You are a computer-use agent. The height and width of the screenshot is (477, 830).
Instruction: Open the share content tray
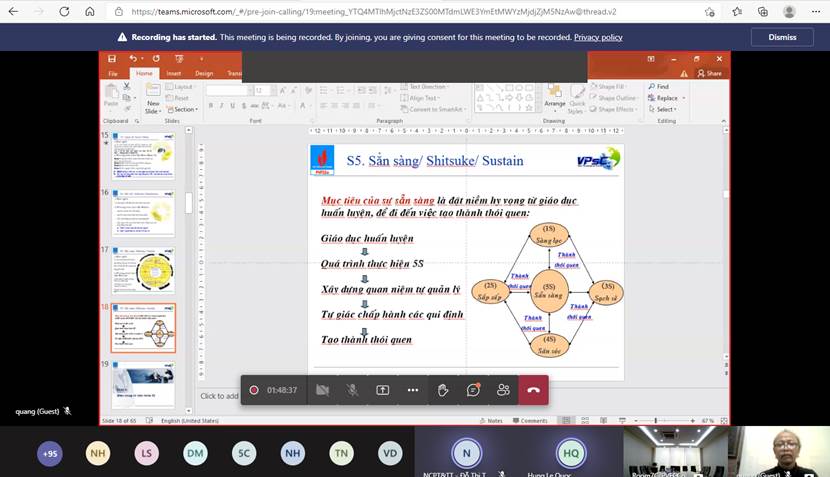pyautogui.click(x=382, y=390)
